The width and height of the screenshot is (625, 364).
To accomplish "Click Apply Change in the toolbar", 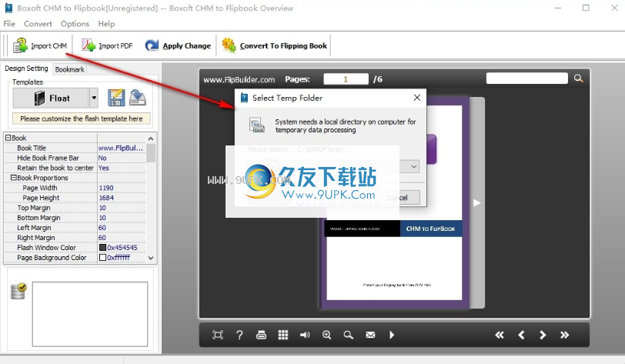I will click(x=178, y=45).
